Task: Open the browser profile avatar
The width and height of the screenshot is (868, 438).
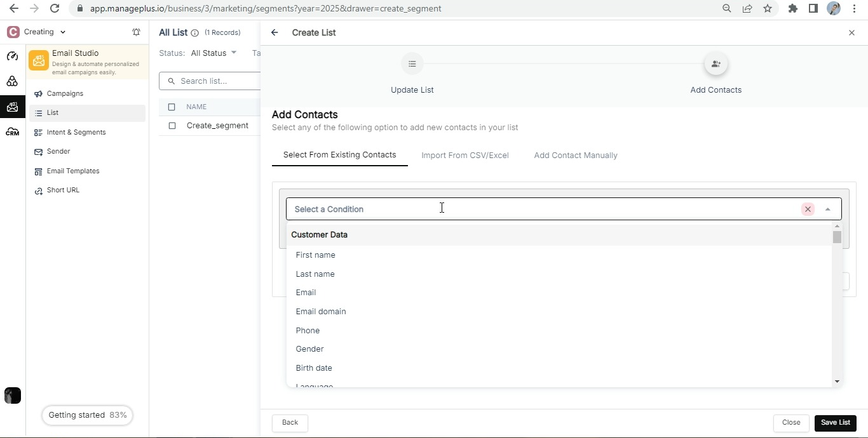Action: click(834, 9)
